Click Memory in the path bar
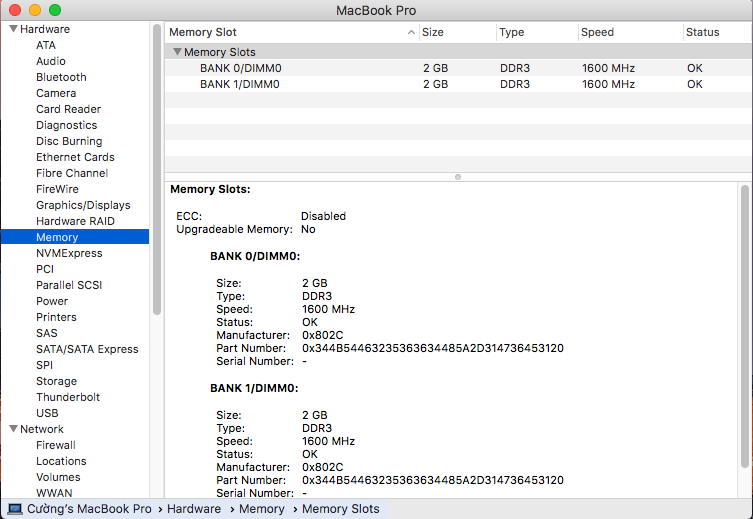This screenshot has height=519, width=753. tap(261, 509)
